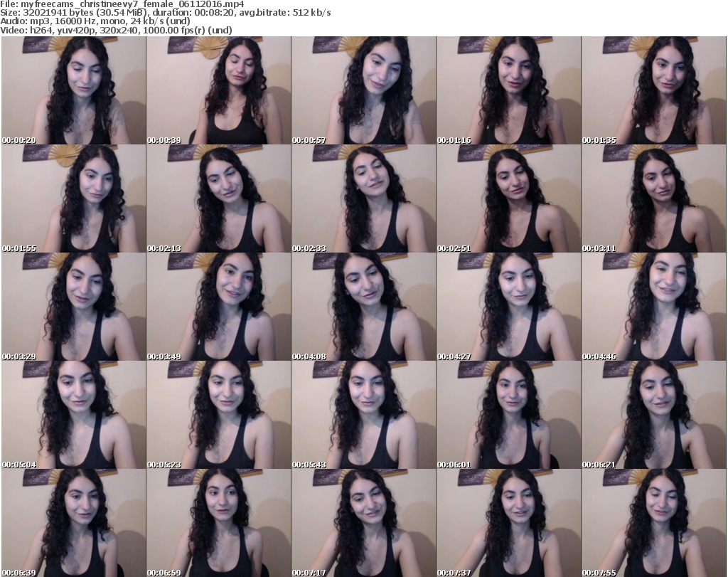Viewport: 728px width, 577px height.
Task: Select the thumbnail at timestamp 00:03:11
Action: click(654, 198)
